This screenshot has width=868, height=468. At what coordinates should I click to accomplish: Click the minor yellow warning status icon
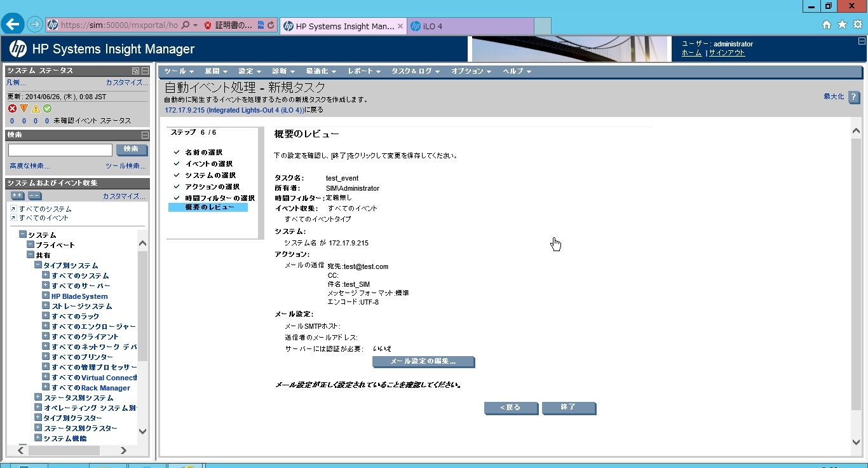[x=36, y=109]
